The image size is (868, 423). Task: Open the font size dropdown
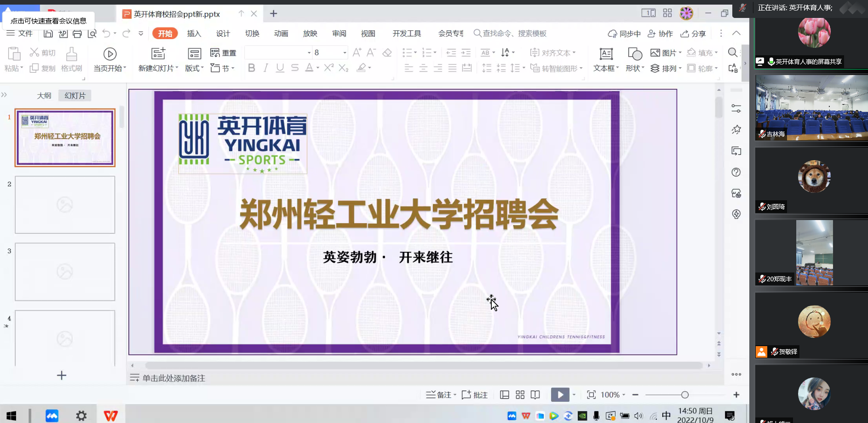coord(345,52)
